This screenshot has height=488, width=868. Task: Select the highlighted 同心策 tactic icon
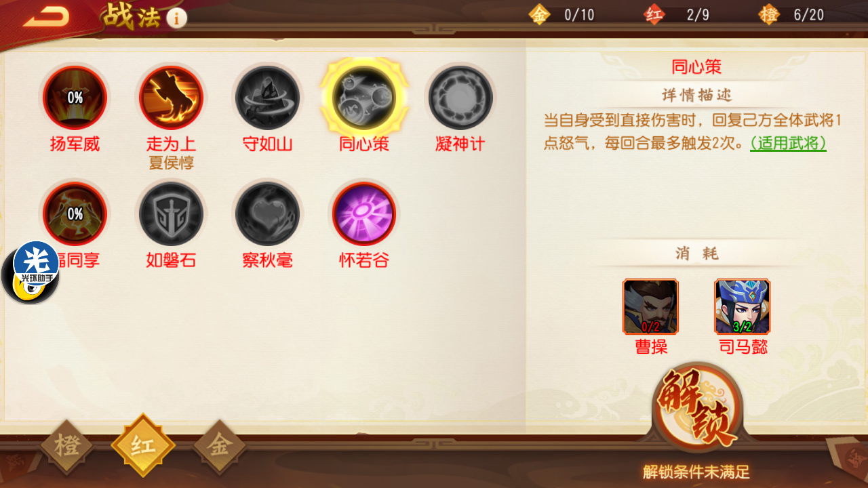(363, 98)
